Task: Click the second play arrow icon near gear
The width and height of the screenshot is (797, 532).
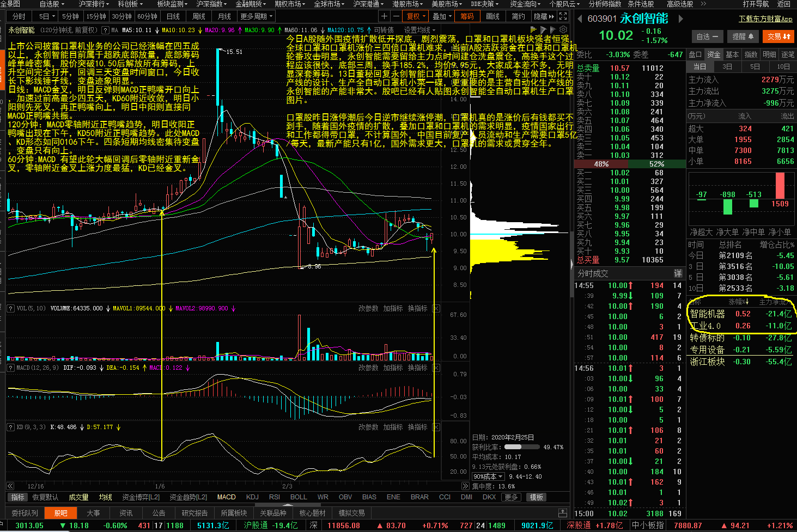Action: 553,30
